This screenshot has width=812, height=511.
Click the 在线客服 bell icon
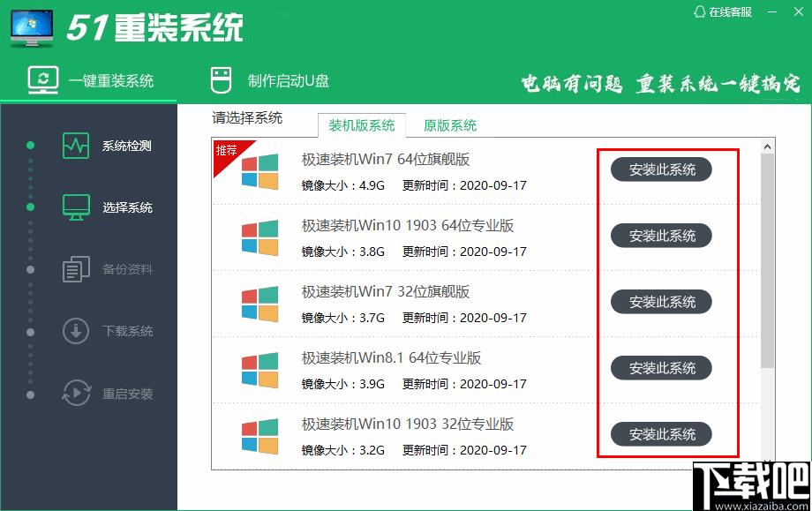pos(700,11)
